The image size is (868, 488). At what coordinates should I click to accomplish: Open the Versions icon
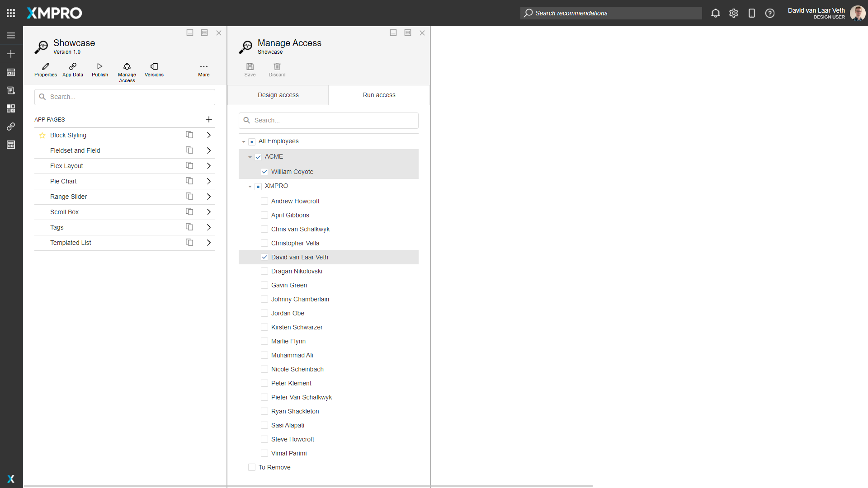click(x=154, y=66)
